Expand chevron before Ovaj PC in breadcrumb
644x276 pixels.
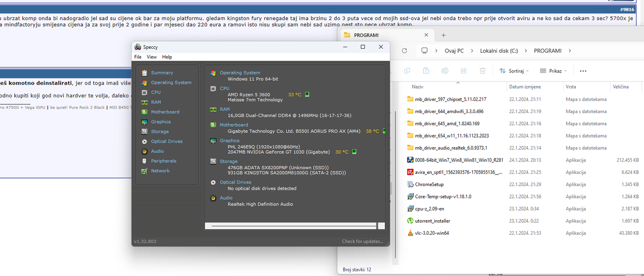(x=436, y=51)
